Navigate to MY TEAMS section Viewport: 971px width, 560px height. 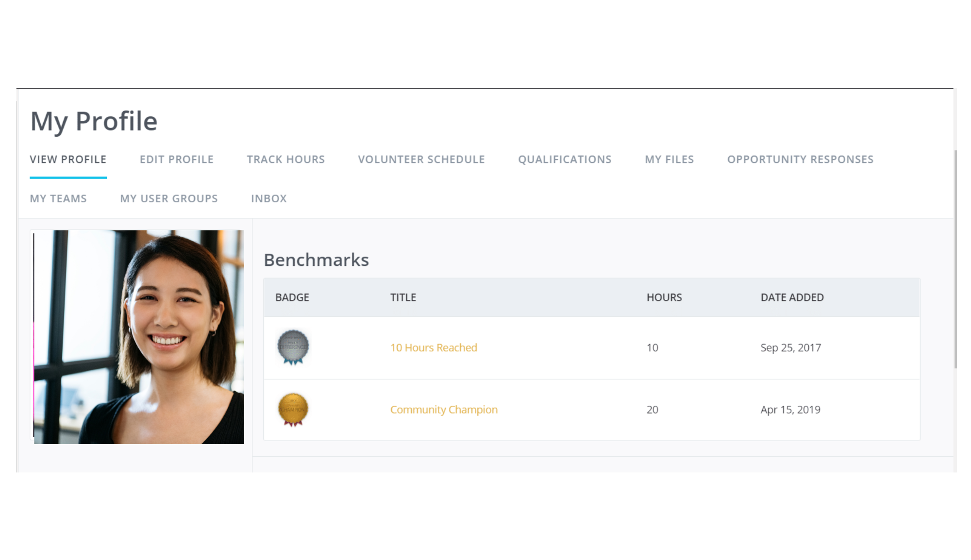click(58, 198)
